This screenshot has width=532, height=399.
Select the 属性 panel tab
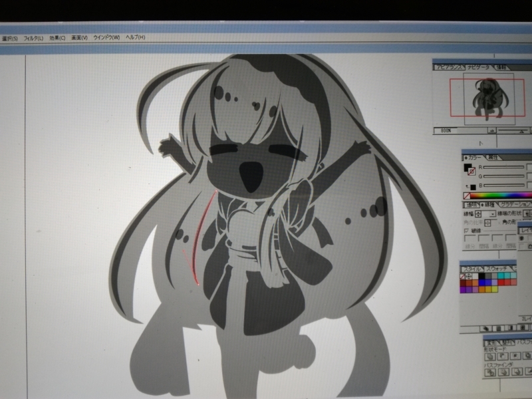click(493, 158)
